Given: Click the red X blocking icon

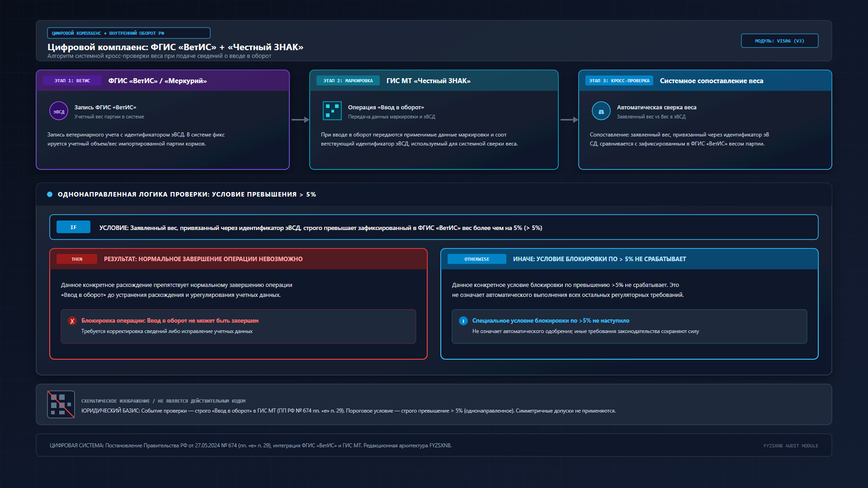Looking at the screenshot, I should 72,321.
